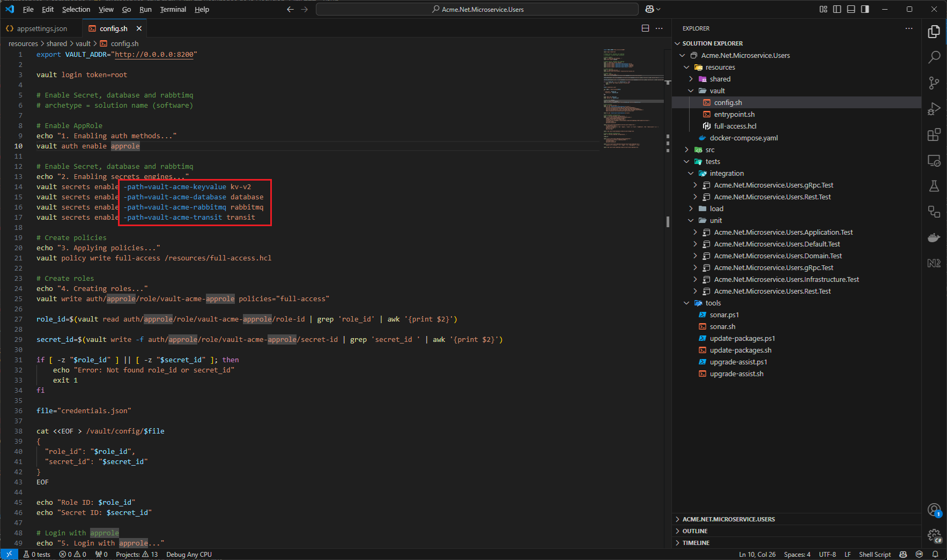947x560 pixels.
Task: Open the Testing flask icon
Action: click(x=934, y=186)
